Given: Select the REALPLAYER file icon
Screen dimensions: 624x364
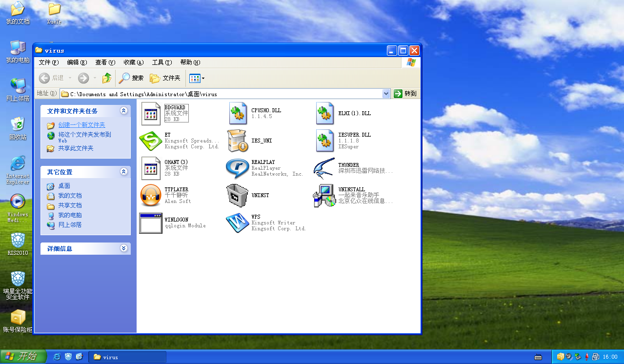Looking at the screenshot, I should (238, 168).
